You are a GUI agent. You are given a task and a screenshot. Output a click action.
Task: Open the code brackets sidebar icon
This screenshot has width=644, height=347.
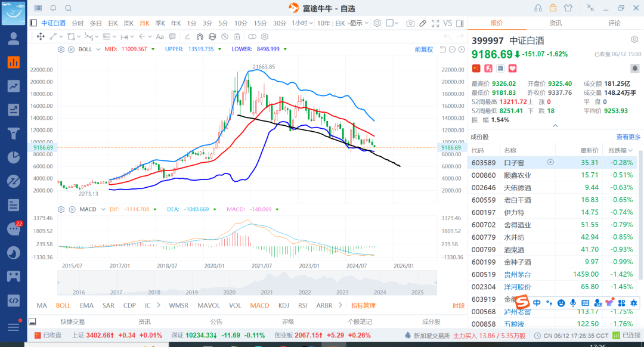tap(14, 300)
